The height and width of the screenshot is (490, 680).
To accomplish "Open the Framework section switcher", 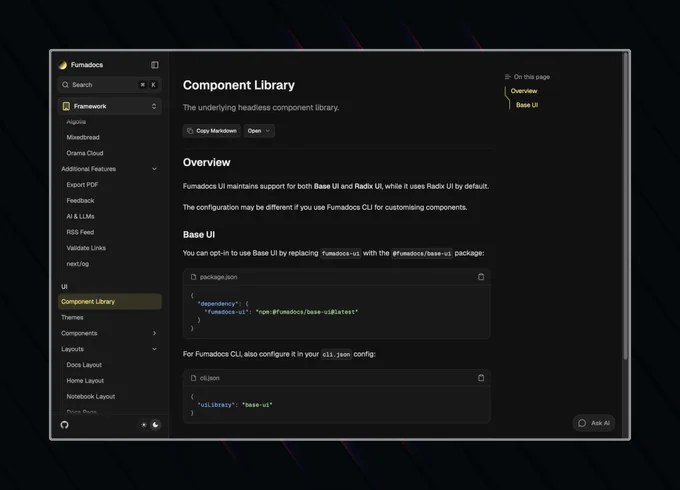I will [110, 106].
